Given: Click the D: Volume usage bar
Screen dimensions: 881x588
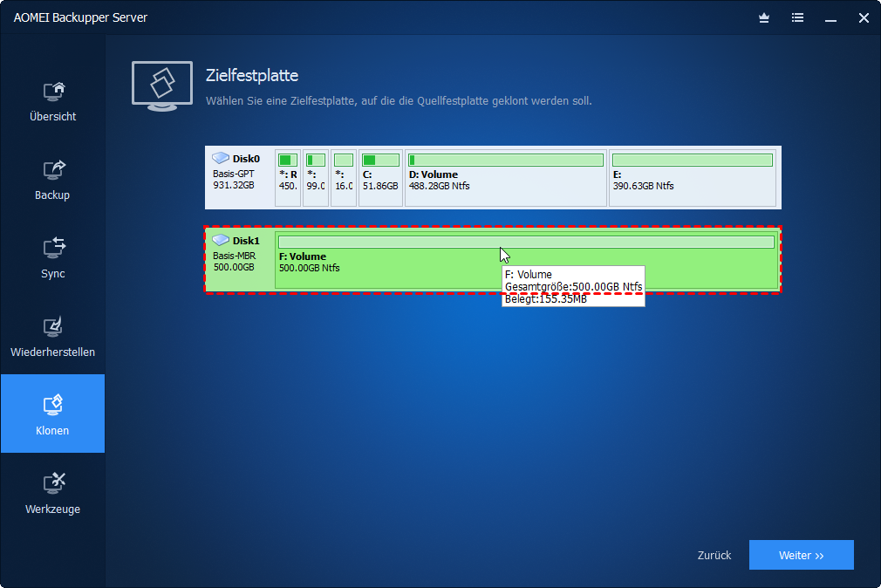Looking at the screenshot, I should tap(506, 161).
